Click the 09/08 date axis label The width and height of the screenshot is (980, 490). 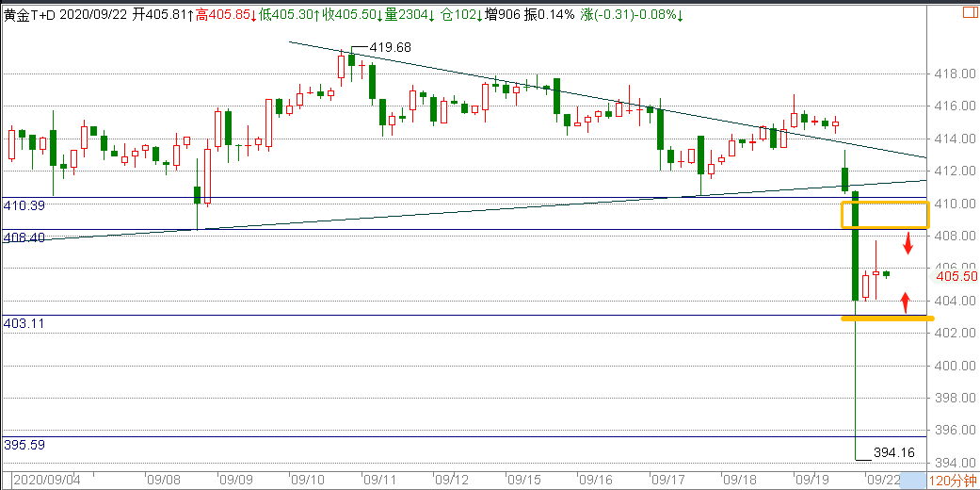164,481
